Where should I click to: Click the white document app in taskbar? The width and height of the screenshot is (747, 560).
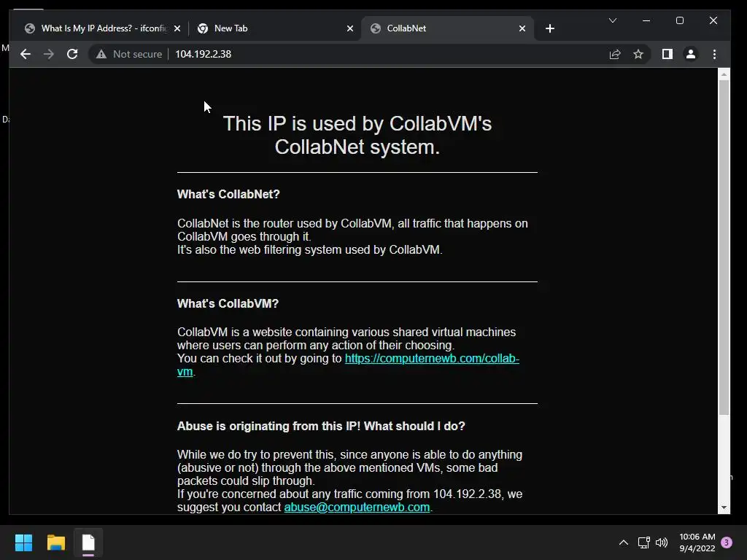pyautogui.click(x=88, y=542)
